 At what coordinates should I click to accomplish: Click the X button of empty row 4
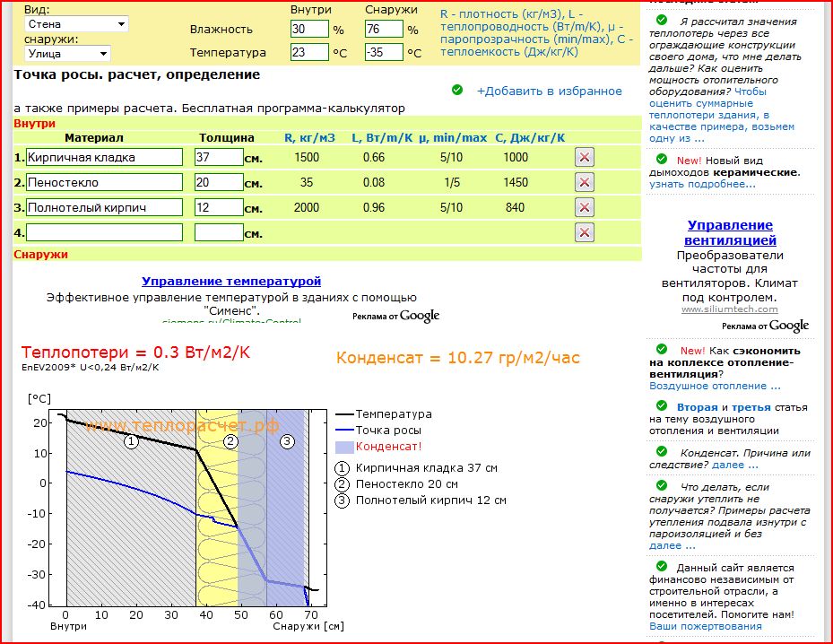[x=585, y=232]
